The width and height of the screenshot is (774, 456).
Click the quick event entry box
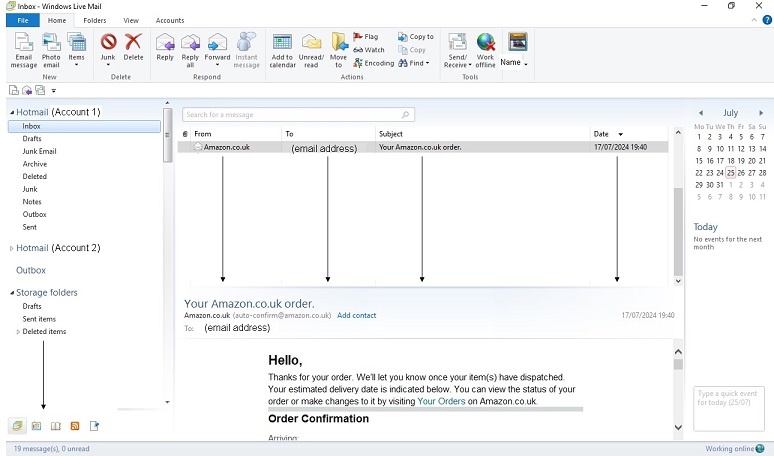click(729, 409)
